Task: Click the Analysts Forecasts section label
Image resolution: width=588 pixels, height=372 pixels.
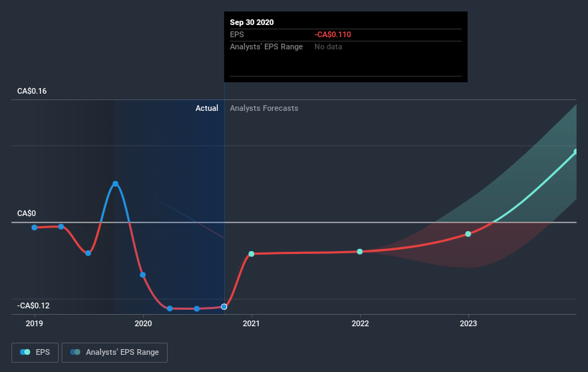Action: [264, 108]
